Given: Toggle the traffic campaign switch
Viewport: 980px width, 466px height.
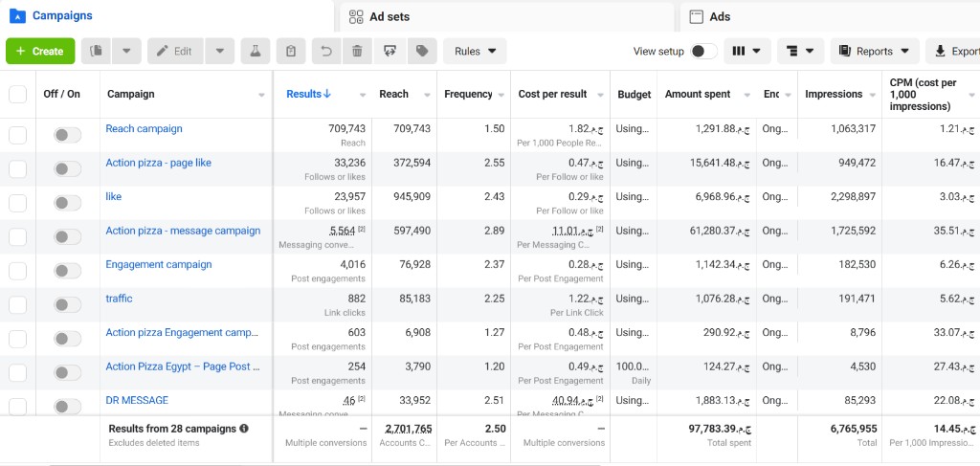Looking at the screenshot, I should click(x=68, y=305).
